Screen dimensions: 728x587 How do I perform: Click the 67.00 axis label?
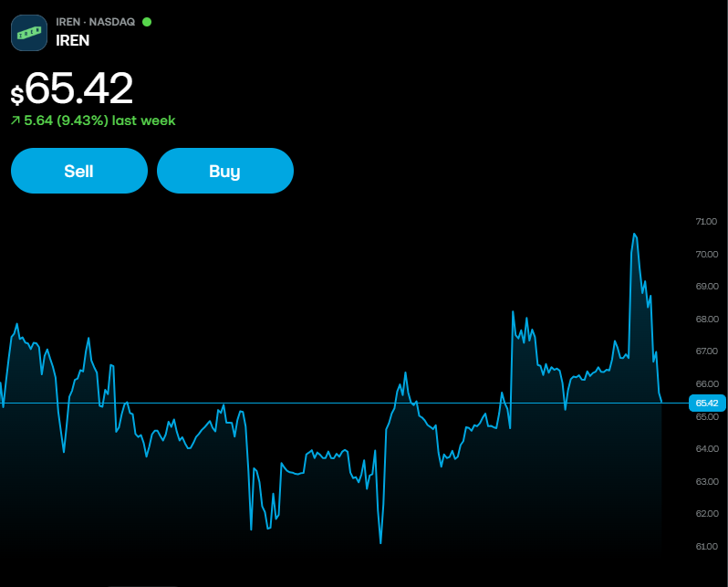coord(706,351)
